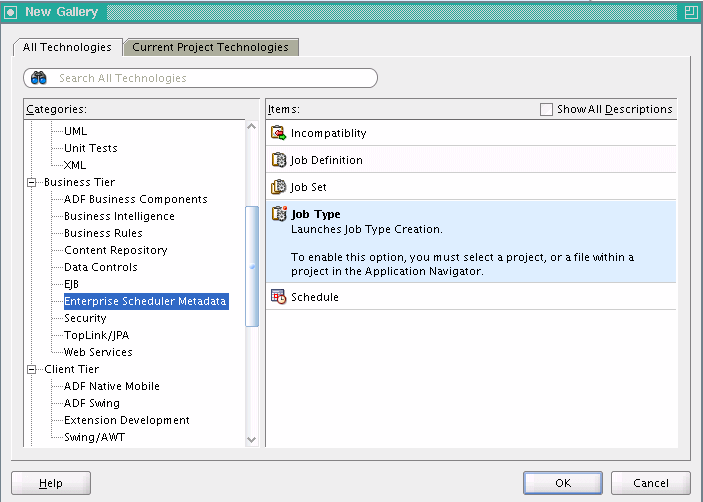Image resolution: width=703 pixels, height=502 pixels.
Task: Switch to Current Project Technologies tab
Action: 210,47
